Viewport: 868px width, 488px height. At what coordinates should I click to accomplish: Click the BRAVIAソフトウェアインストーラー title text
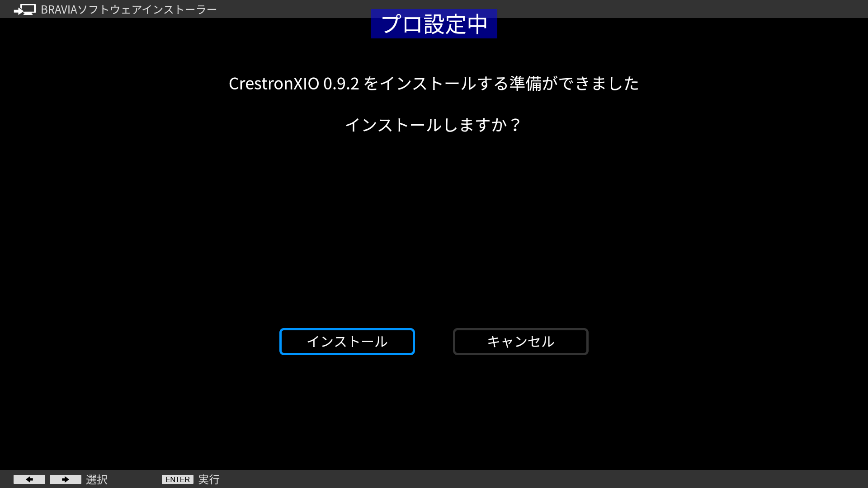pos(129,9)
